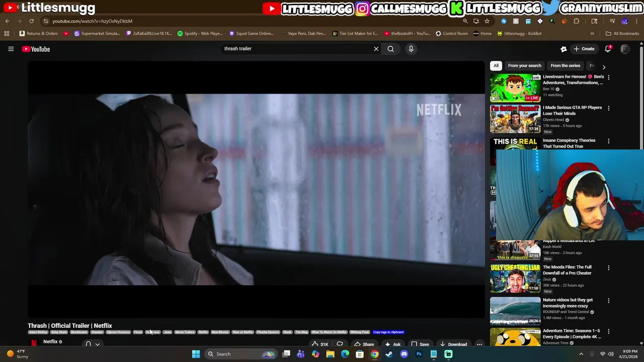Select the 'From the series' chip
644x362 pixels.
(x=566, y=65)
